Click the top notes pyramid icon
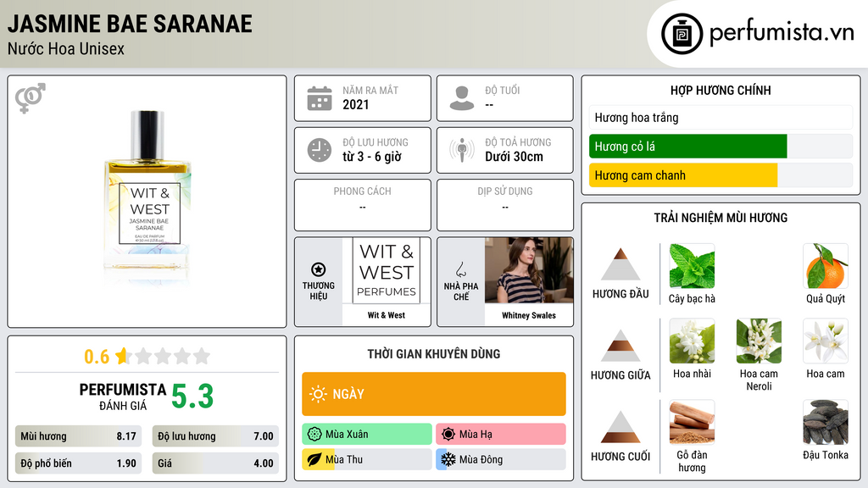The width and height of the screenshot is (868, 488). pos(620,264)
